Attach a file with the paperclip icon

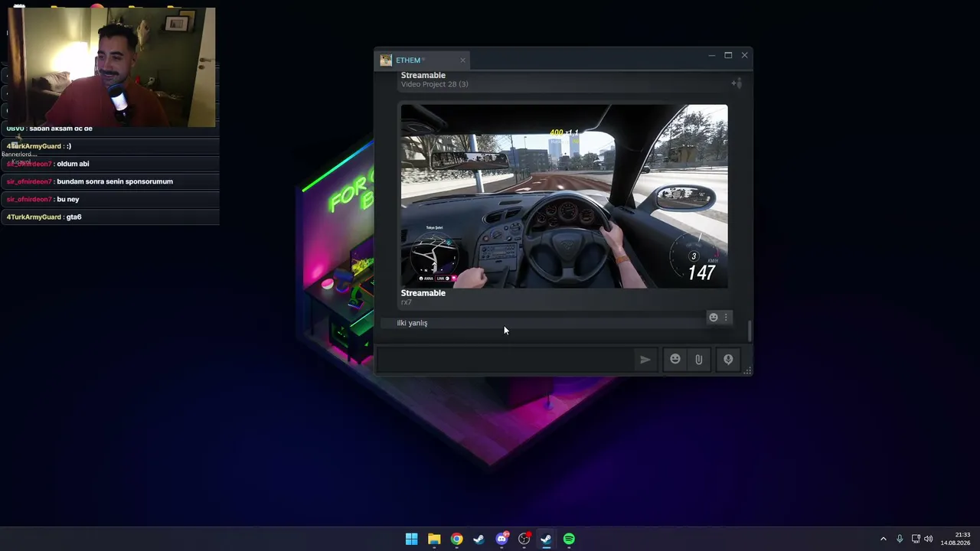coord(698,360)
